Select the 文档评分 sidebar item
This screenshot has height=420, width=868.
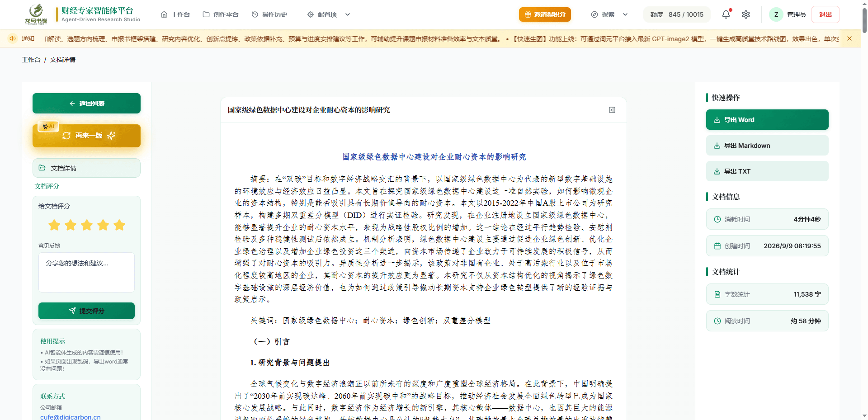(x=47, y=186)
